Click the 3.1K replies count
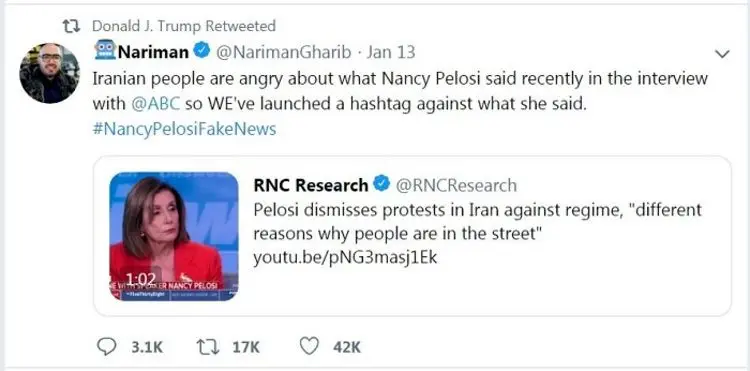 [147, 347]
